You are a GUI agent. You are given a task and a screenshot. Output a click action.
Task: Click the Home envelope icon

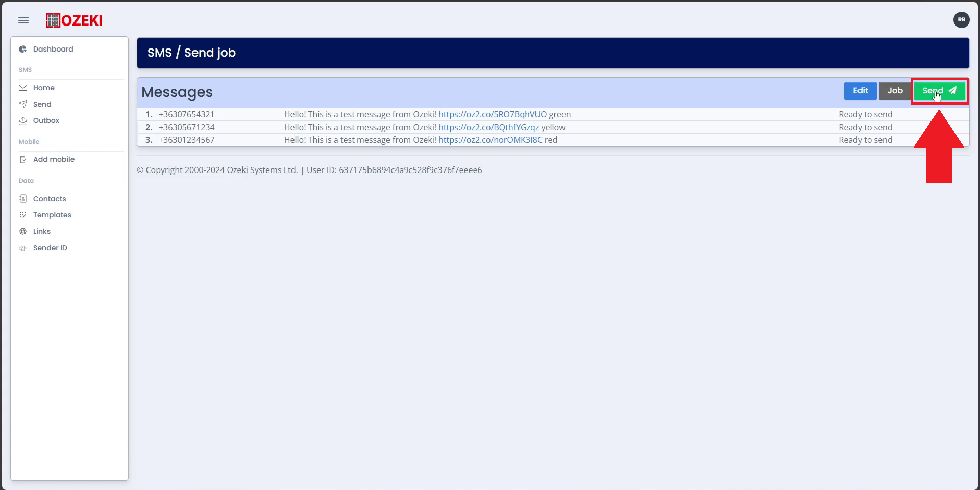23,88
